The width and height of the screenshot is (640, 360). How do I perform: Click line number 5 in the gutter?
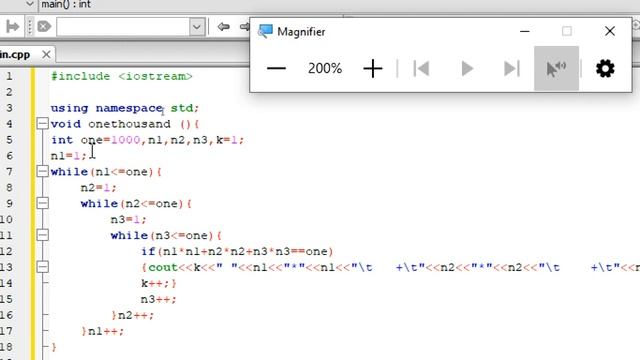tap(9, 140)
